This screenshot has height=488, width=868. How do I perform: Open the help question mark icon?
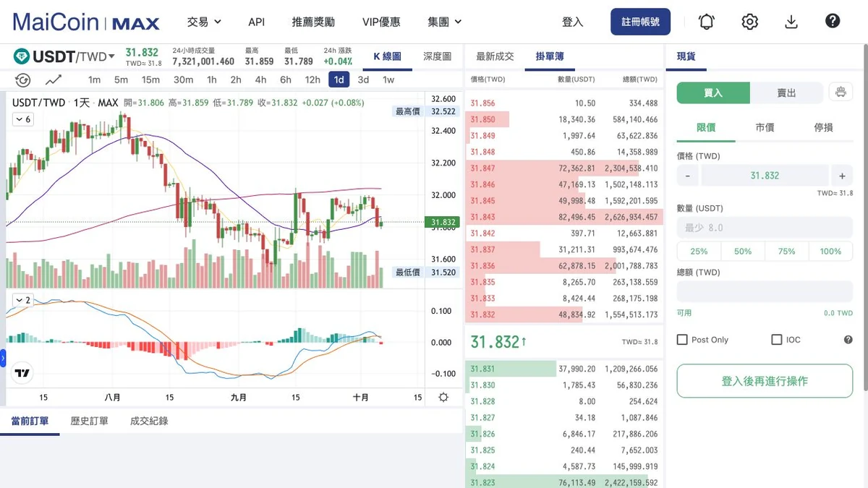click(x=833, y=21)
